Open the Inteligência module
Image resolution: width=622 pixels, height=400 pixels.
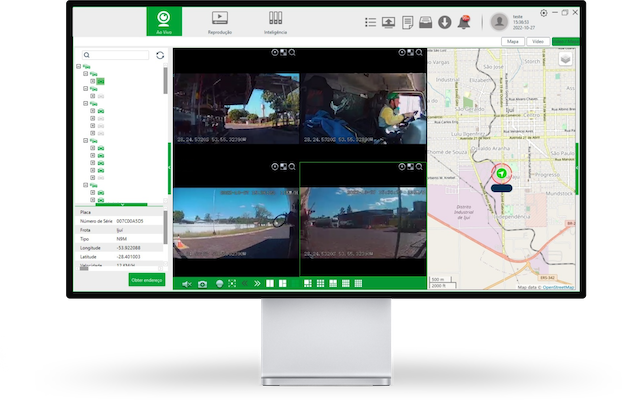[275, 21]
